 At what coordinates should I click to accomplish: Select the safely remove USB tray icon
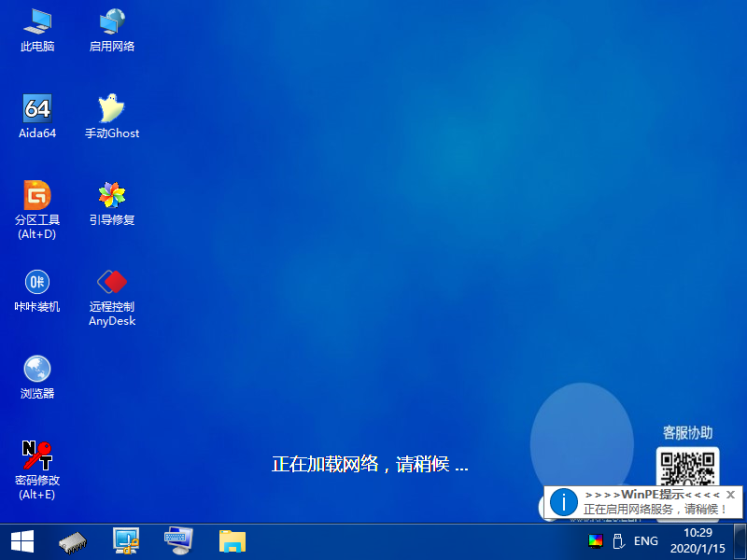(619, 539)
